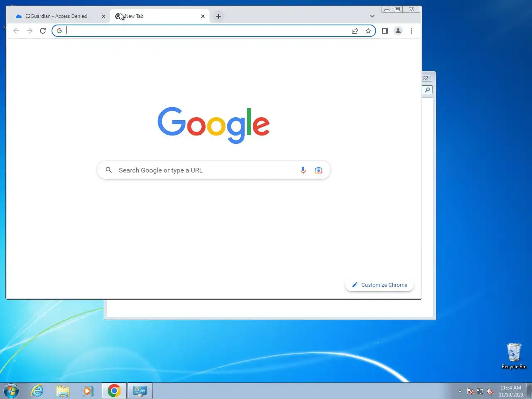Click the network status tray icon
The image size is (532, 399).
click(x=480, y=391)
